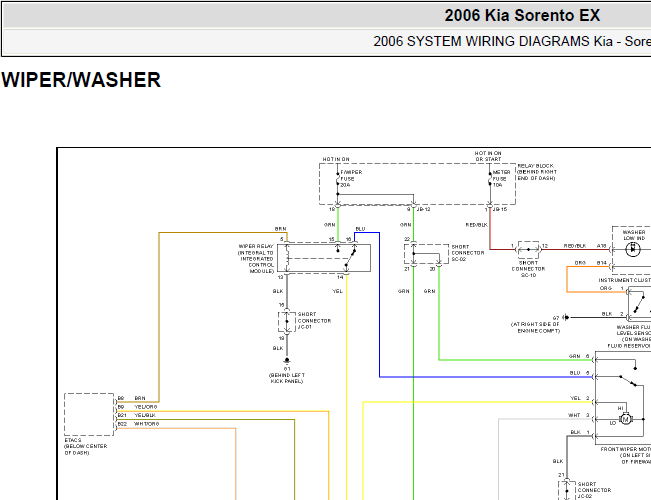Click the BLU wire label above wiper relay
The width and height of the screenshot is (651, 500).
coord(360,229)
